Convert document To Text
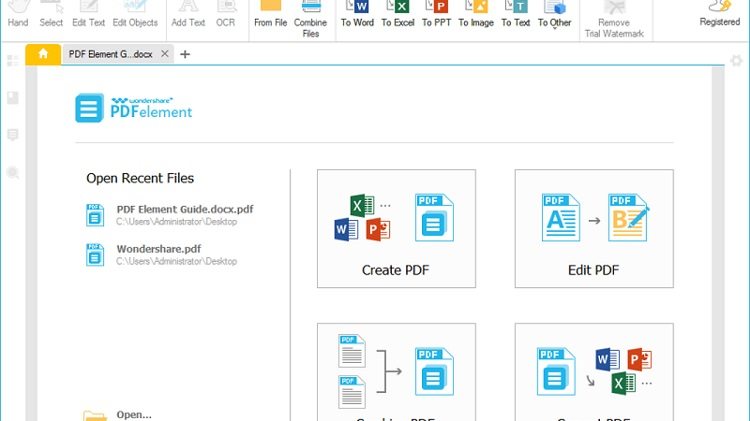 click(x=516, y=14)
